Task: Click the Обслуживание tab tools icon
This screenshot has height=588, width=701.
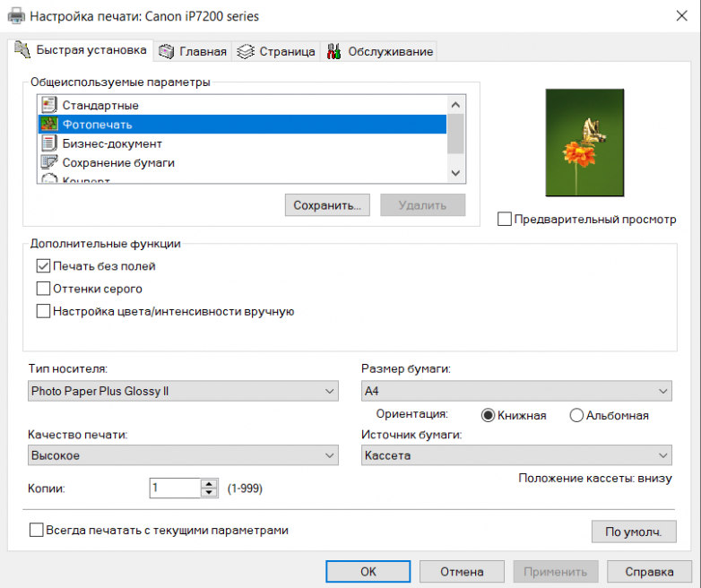Action: (x=333, y=52)
